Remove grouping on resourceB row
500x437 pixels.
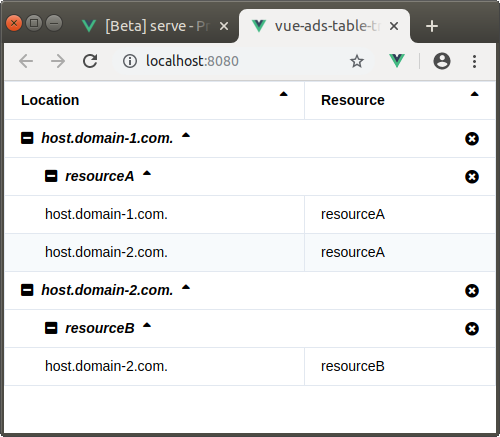[x=472, y=329]
